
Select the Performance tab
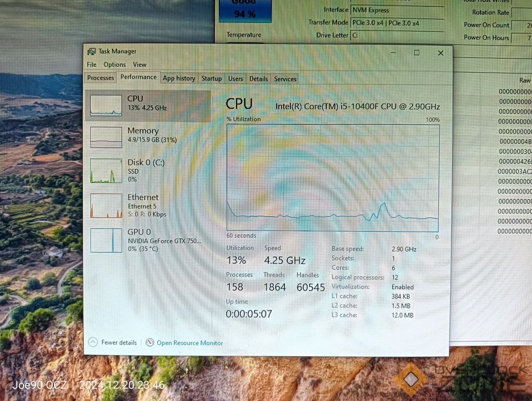point(139,77)
